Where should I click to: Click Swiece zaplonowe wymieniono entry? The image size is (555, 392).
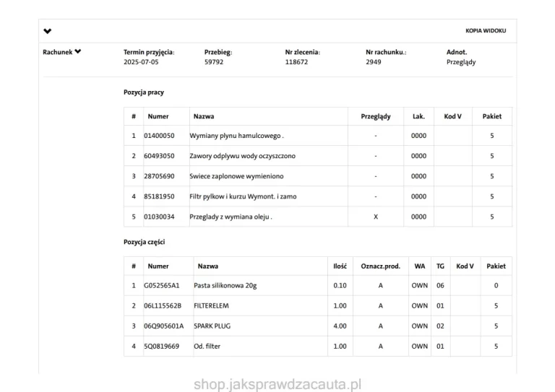[236, 176]
